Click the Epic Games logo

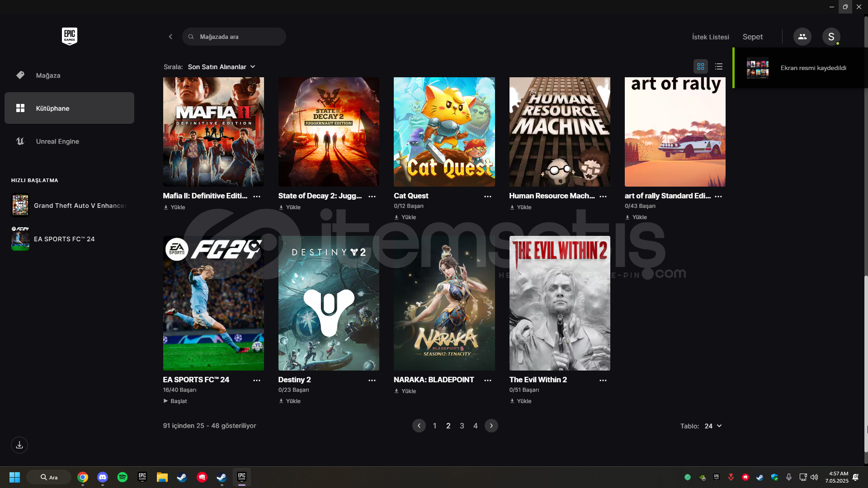(69, 36)
